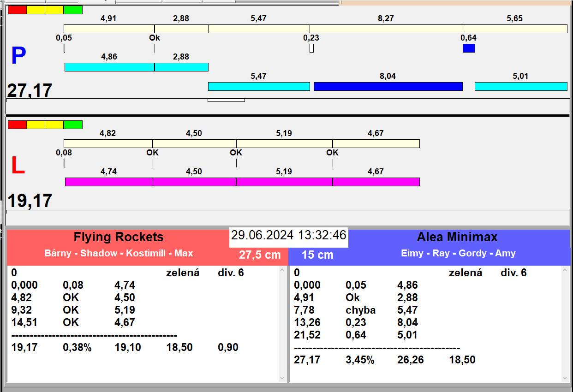Click the large blue P lane letter
This screenshot has height=392, width=573.
18,56
